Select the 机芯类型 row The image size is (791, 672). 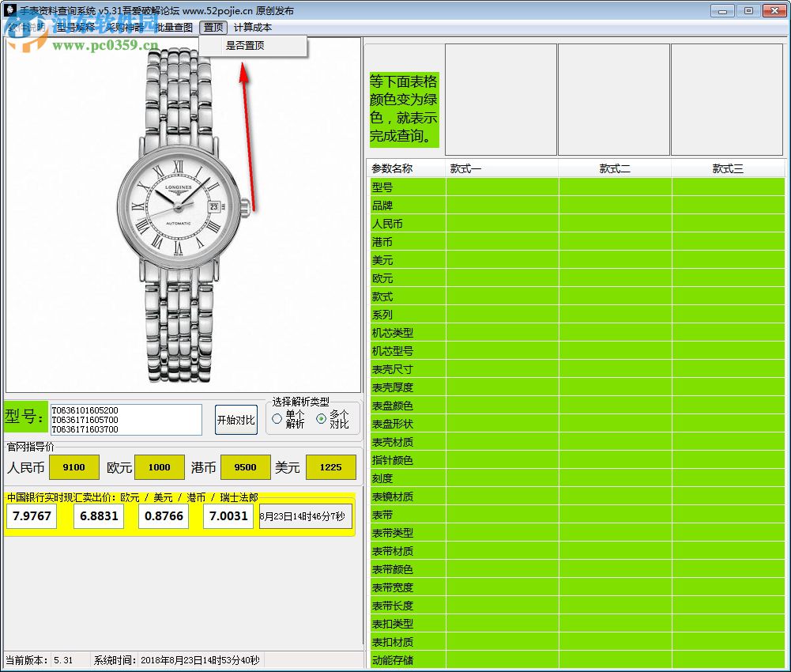[578, 333]
